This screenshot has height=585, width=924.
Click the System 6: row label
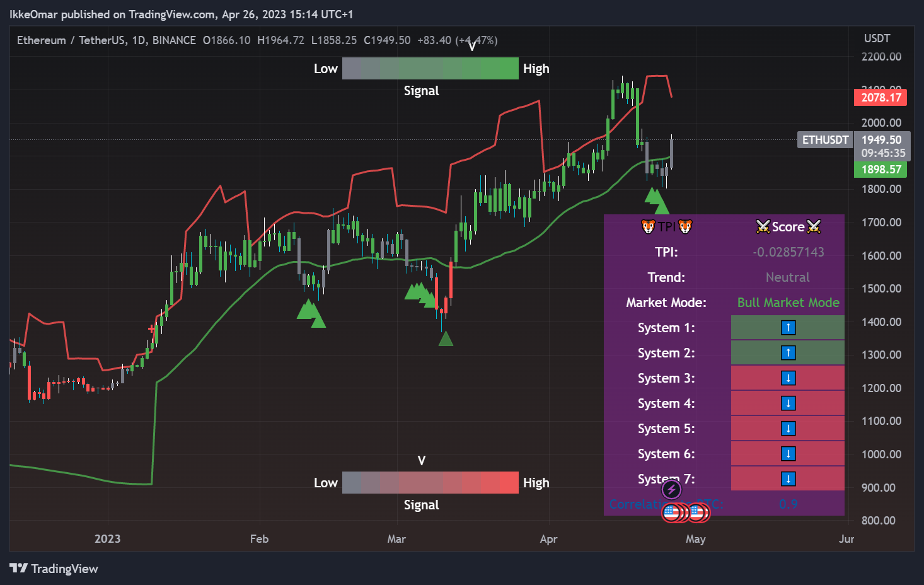(666, 453)
